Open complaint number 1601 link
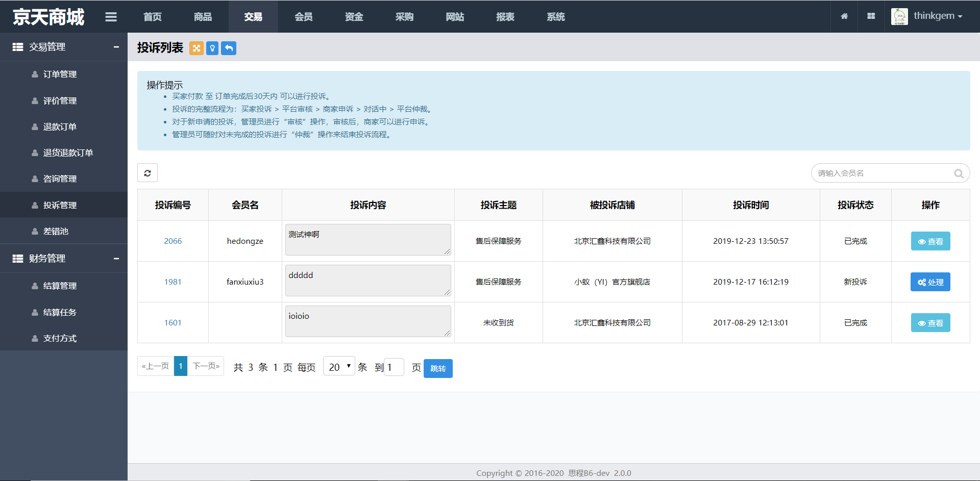 [173, 323]
